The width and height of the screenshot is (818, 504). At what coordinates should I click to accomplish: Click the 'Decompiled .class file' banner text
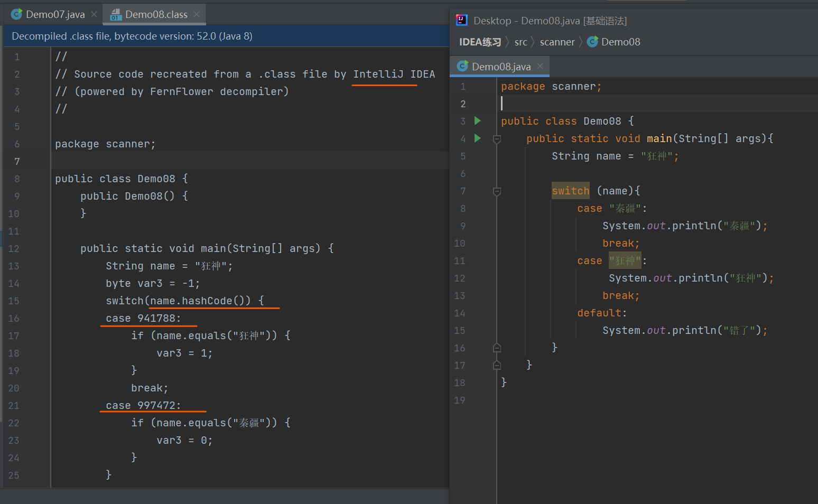coord(132,36)
